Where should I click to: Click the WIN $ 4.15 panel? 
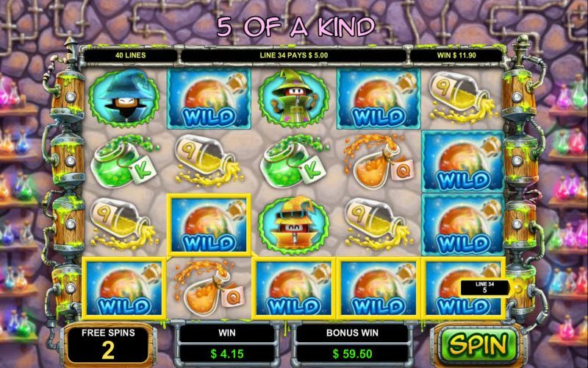coord(227,344)
